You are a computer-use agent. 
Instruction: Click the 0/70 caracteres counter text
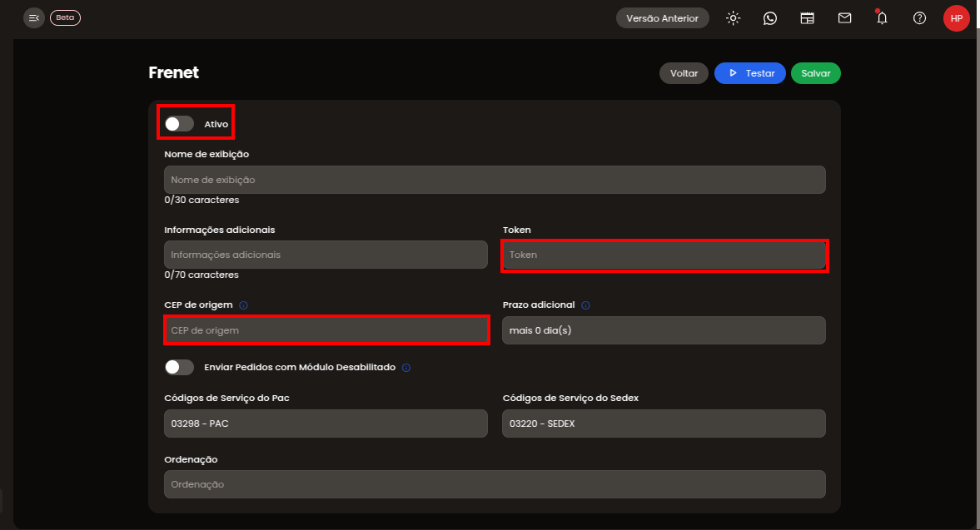click(x=201, y=275)
